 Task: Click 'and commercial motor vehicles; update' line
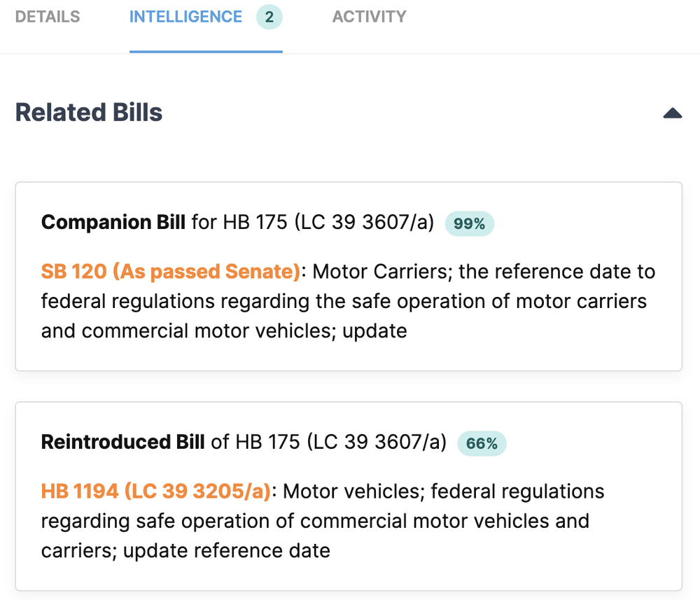pos(224,331)
